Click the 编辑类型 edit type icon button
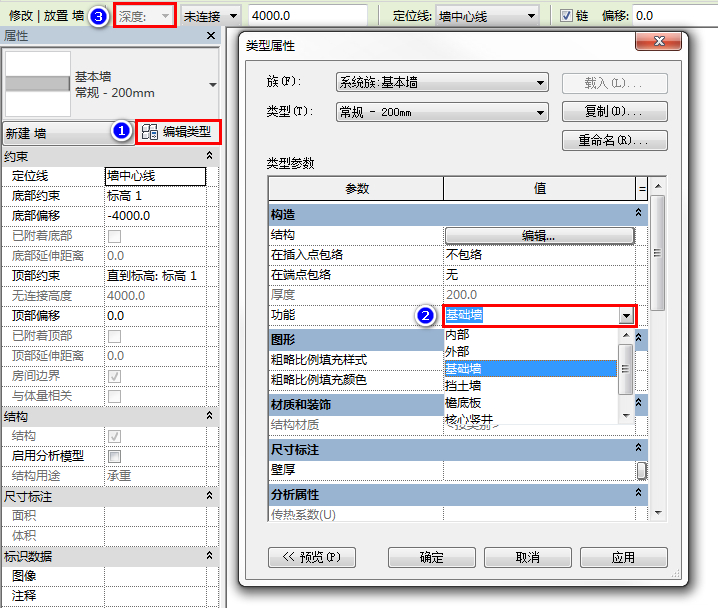Image resolution: width=718 pixels, height=608 pixels. click(178, 132)
